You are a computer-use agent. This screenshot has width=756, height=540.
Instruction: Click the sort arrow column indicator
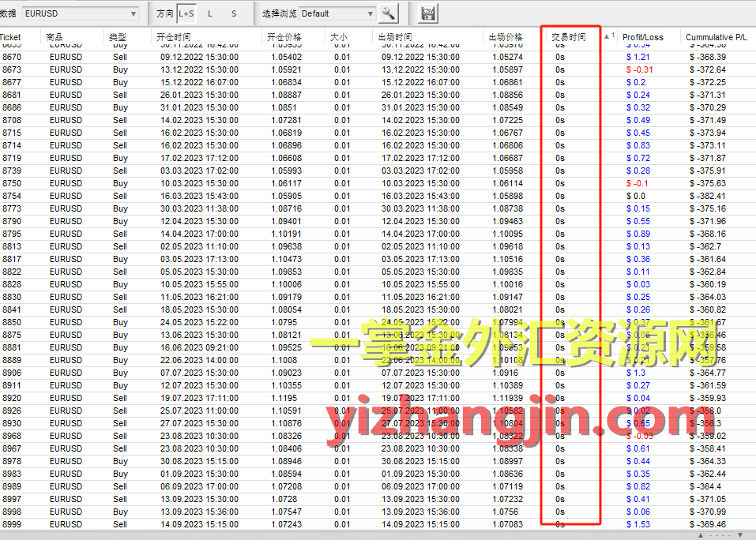pyautogui.click(x=609, y=36)
